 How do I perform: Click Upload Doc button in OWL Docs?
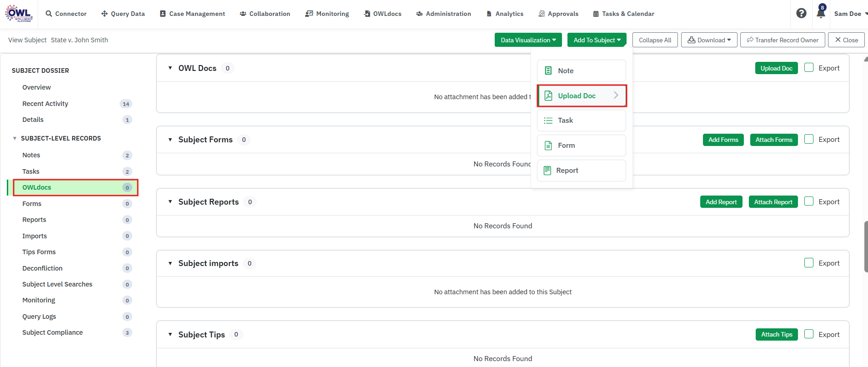pyautogui.click(x=777, y=68)
